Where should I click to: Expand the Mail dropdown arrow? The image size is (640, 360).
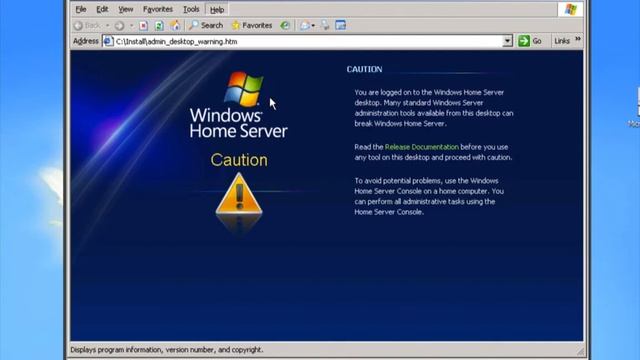[313, 25]
